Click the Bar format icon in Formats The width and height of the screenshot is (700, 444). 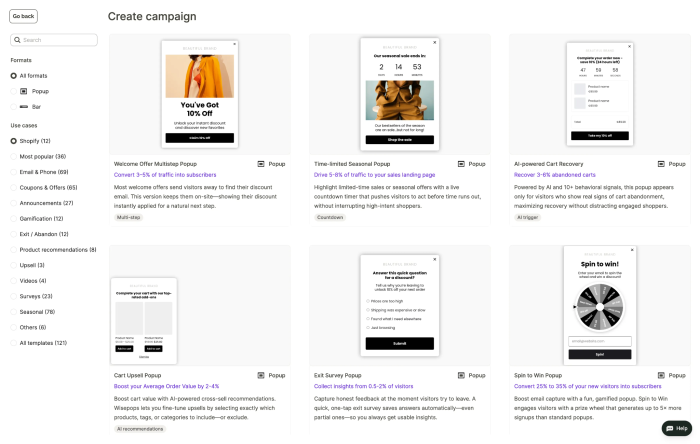tap(24, 107)
